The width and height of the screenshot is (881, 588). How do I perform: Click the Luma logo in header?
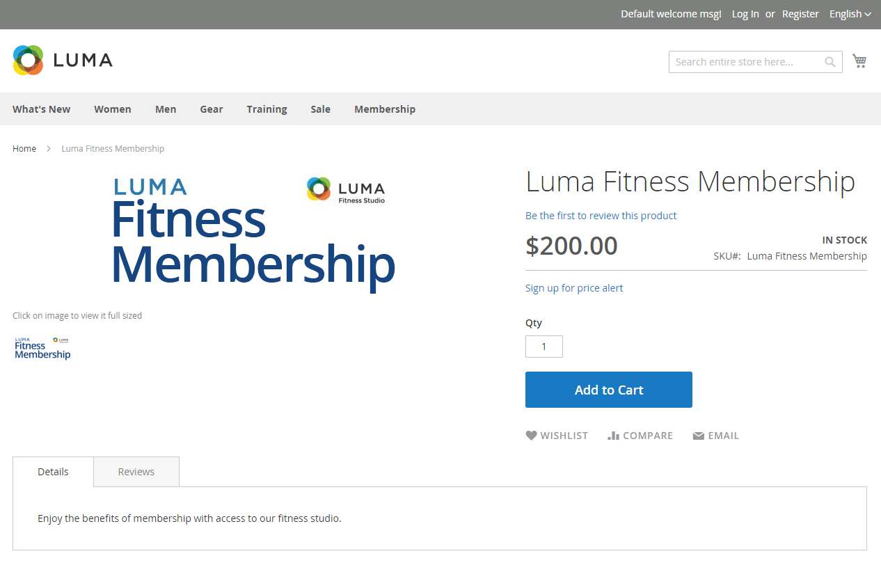(x=63, y=61)
